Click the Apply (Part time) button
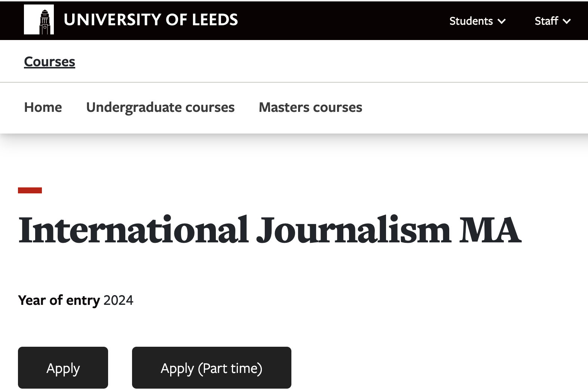 point(212,368)
